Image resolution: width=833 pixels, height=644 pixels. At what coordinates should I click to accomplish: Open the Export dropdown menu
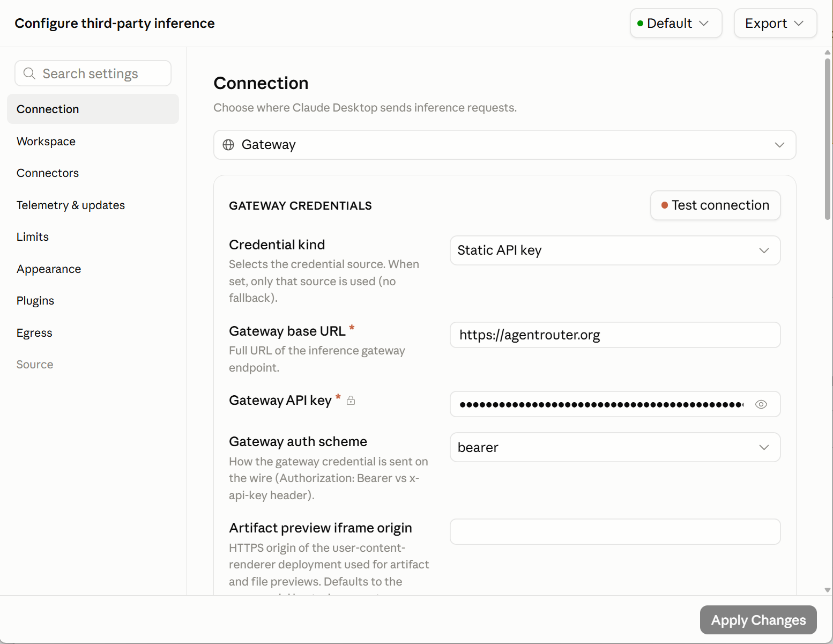(x=775, y=23)
